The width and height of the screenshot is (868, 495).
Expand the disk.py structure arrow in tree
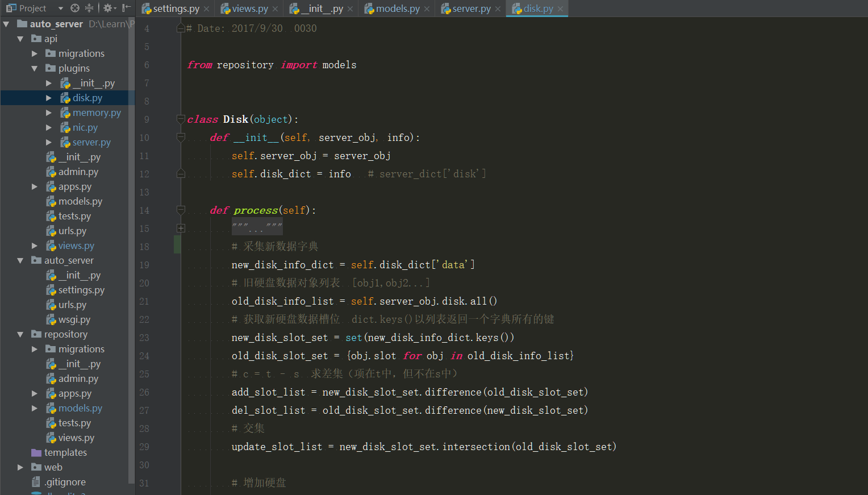coord(49,98)
